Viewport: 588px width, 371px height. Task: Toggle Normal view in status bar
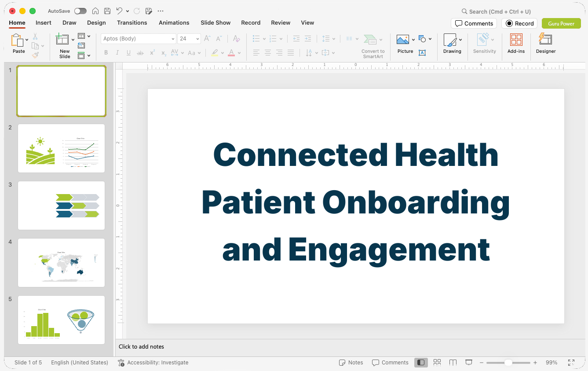(421, 363)
